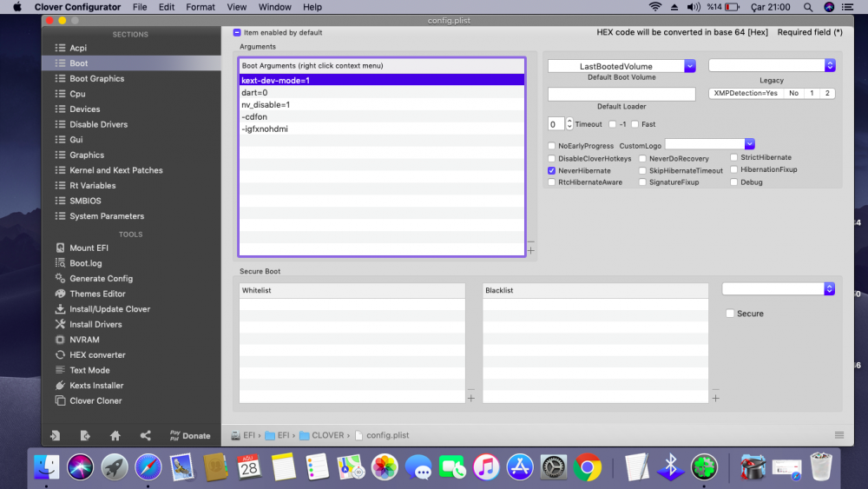
Task: Click the Default Loader text field
Action: tap(621, 94)
